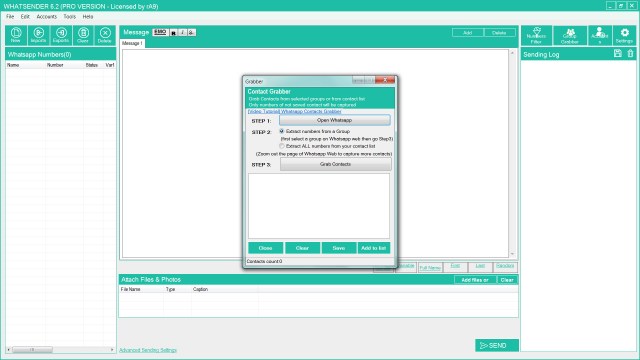Save the Sending Log via disk icon
640x360 pixels.
618,53
